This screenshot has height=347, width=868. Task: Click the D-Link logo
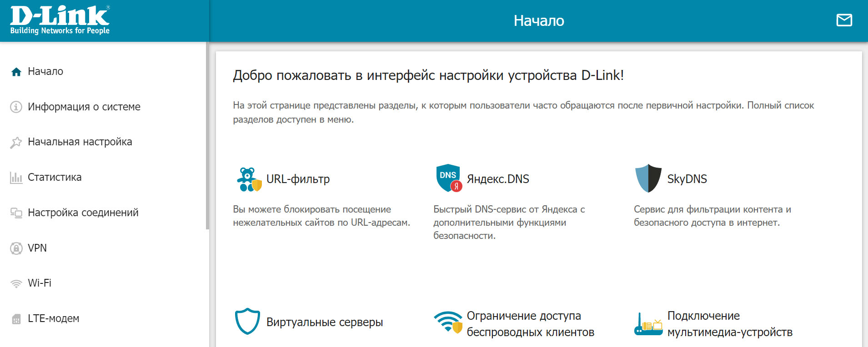(60, 20)
